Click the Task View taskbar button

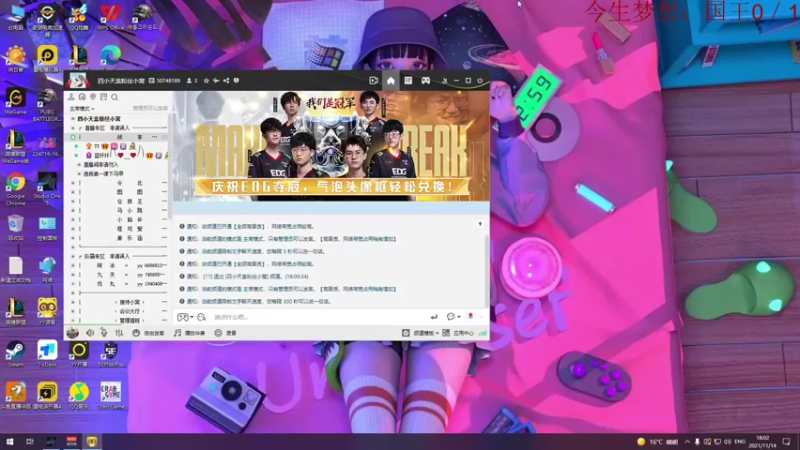tap(30, 441)
